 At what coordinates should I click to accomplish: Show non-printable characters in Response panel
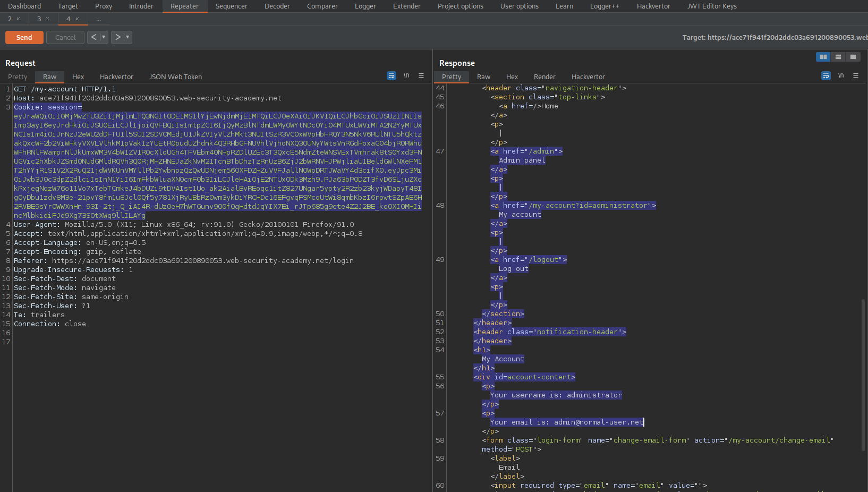coord(841,76)
